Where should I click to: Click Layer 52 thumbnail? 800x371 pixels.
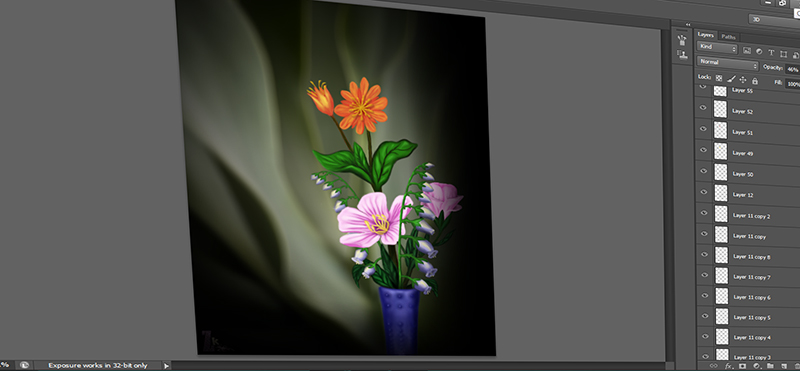720,109
